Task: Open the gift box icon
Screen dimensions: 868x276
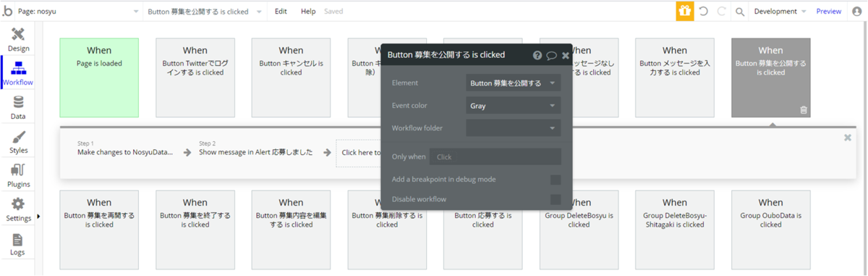Action: pos(684,11)
